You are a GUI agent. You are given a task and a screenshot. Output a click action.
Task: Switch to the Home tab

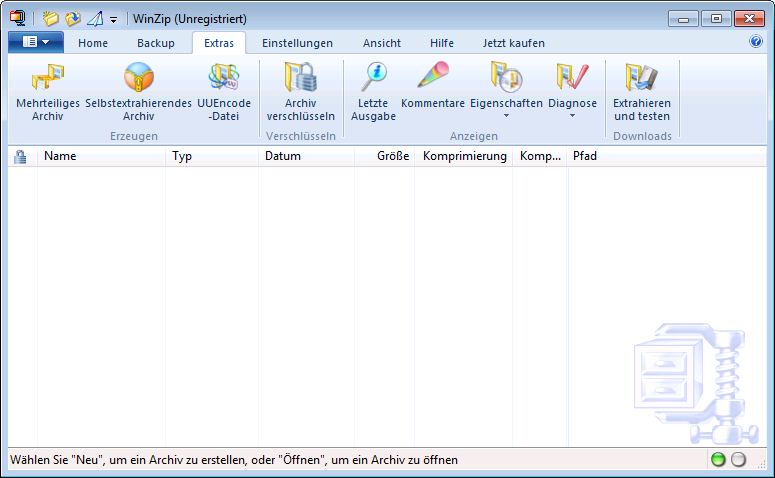[93, 43]
